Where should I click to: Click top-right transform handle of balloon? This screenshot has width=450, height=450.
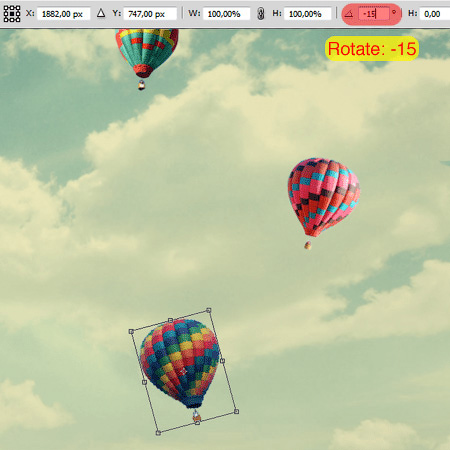[209, 310]
